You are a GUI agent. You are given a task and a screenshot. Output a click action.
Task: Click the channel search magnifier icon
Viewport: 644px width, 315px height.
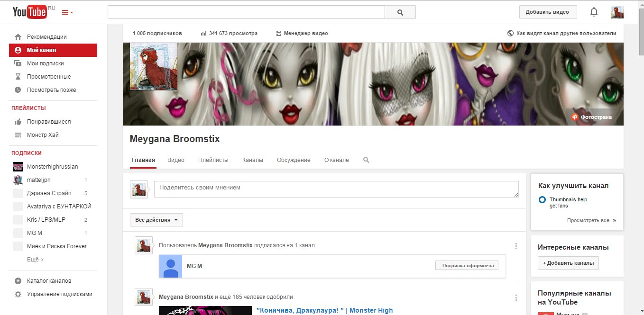(366, 160)
